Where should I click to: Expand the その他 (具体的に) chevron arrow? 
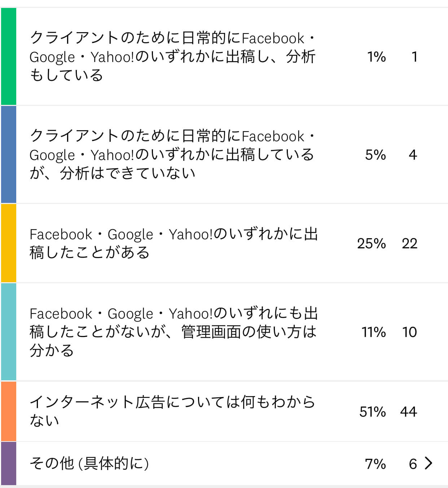[429, 463]
